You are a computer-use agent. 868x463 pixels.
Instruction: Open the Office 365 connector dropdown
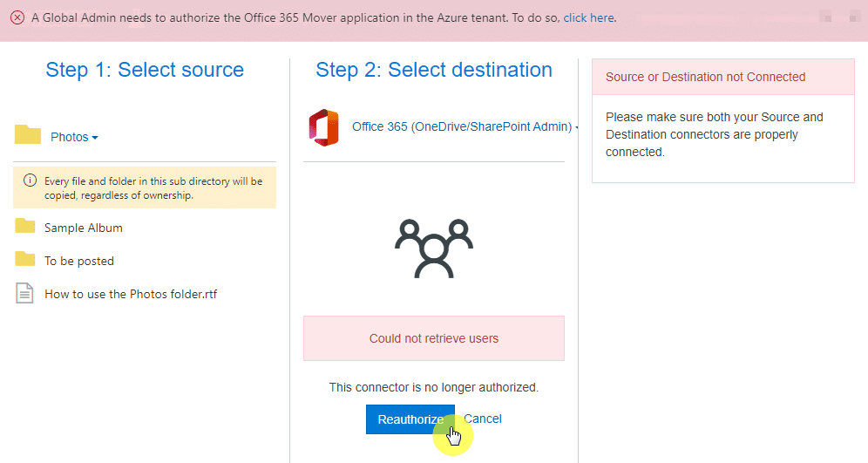tap(465, 126)
